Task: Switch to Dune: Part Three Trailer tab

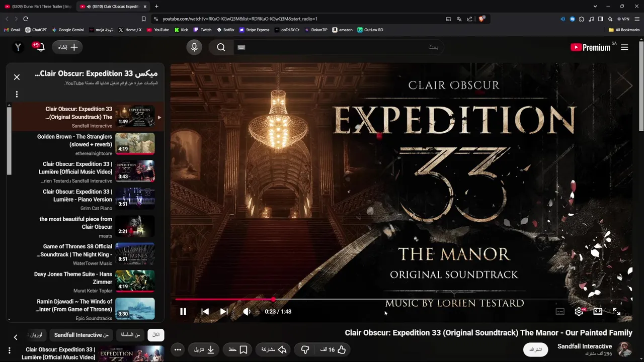Action: point(38,7)
